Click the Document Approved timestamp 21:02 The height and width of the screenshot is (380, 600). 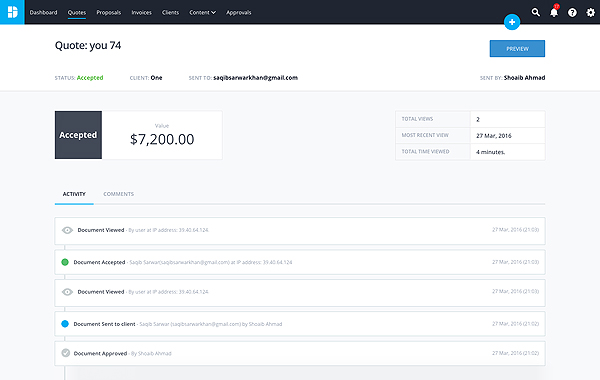pyautogui.click(x=515, y=353)
